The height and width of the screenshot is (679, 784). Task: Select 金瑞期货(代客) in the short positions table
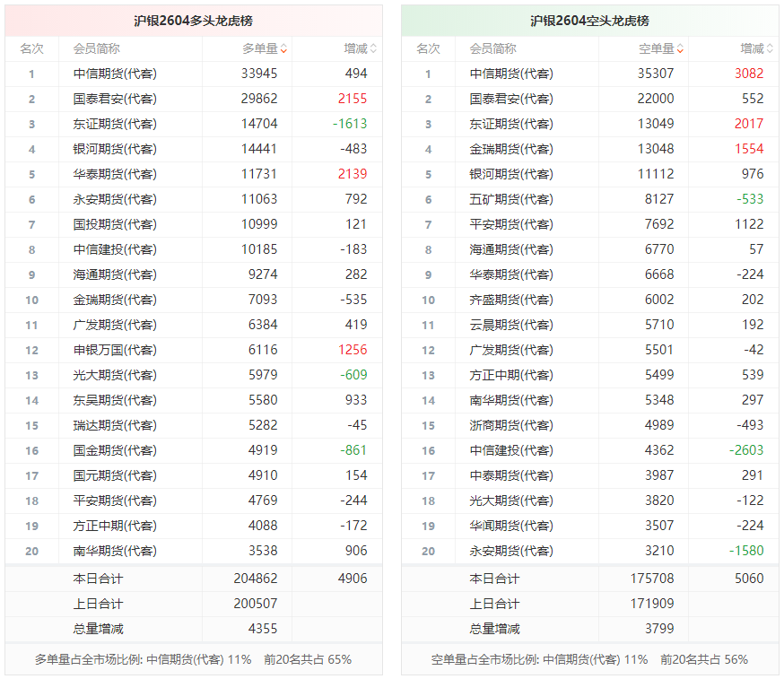pos(511,149)
